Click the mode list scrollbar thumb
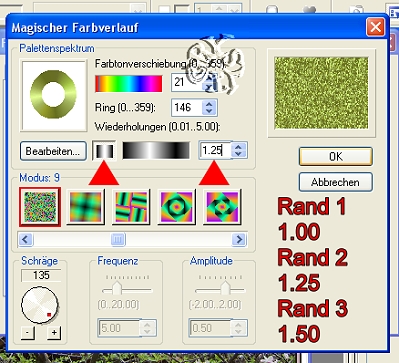 point(118,239)
